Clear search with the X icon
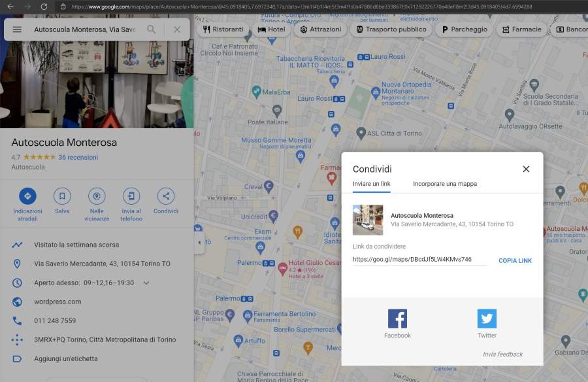The width and height of the screenshot is (588, 382). click(x=177, y=29)
